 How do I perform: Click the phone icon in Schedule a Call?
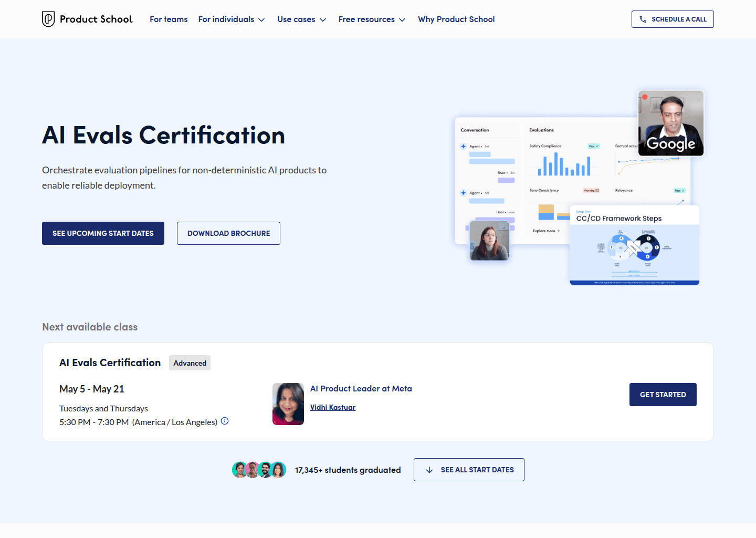[x=643, y=19]
